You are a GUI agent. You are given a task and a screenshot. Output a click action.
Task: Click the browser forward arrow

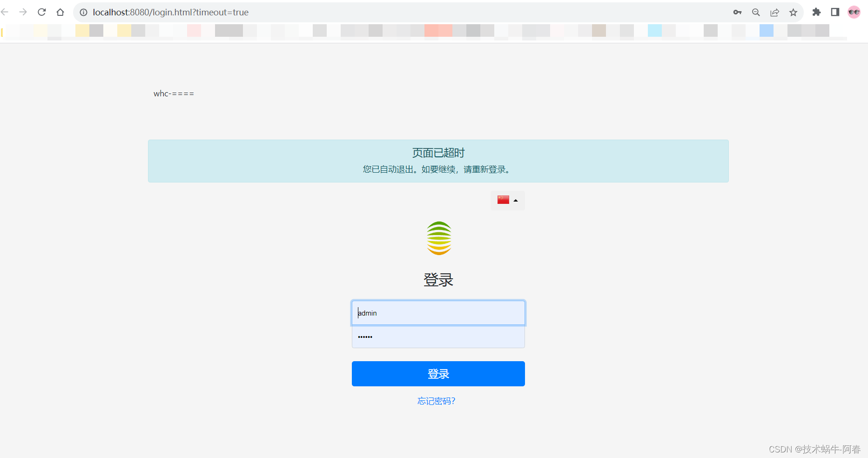point(23,12)
